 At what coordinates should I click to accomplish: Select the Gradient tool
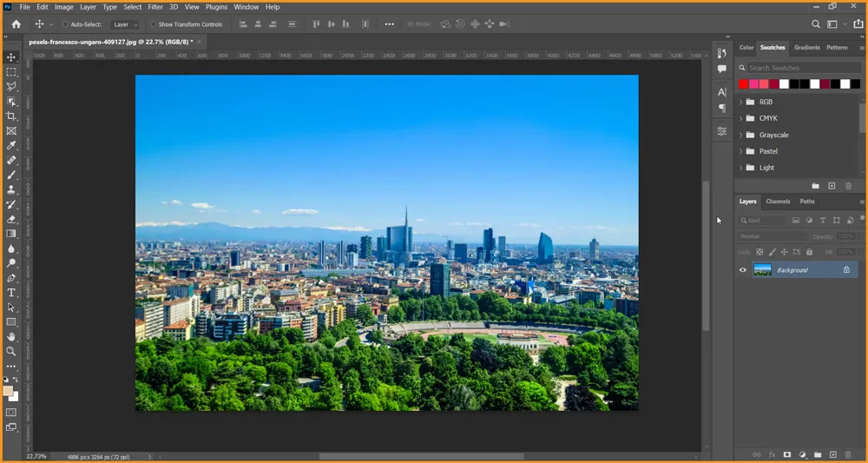[x=11, y=234]
